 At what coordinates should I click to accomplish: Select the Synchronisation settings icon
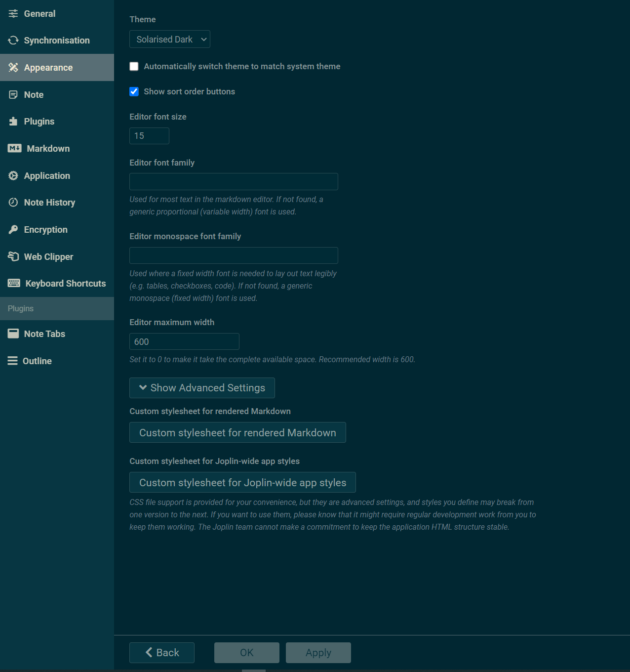point(13,40)
